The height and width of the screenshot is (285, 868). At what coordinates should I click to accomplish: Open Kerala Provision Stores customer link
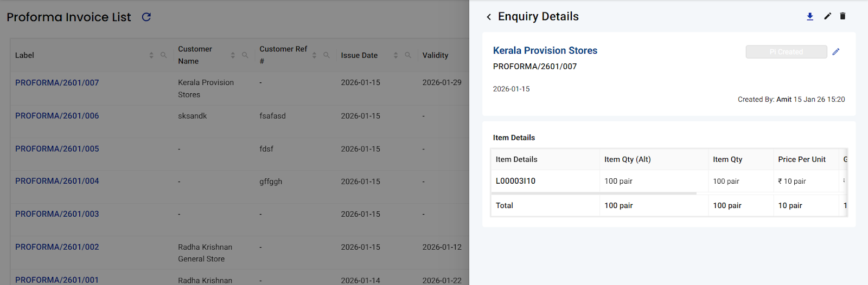click(x=545, y=50)
